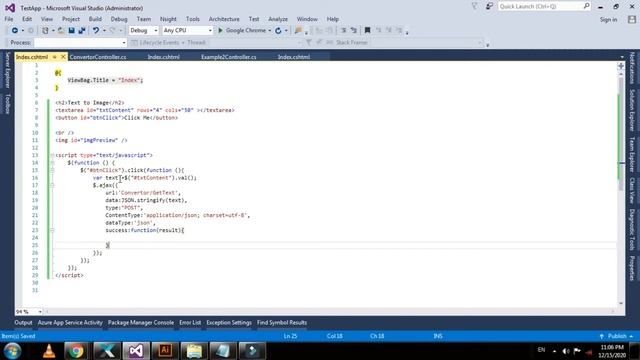Open the Build menu
The image size is (640, 360).
[x=95, y=19]
